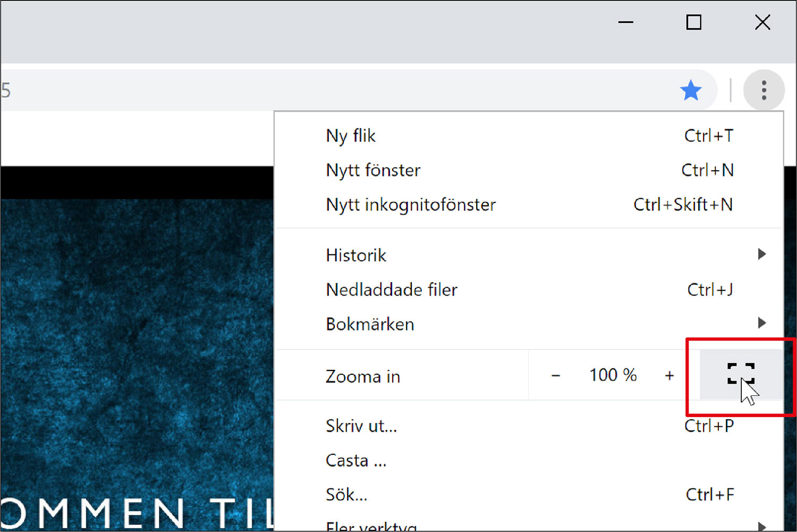Choose Nytt inkognitofönster
The width and height of the screenshot is (797, 532).
(411, 205)
